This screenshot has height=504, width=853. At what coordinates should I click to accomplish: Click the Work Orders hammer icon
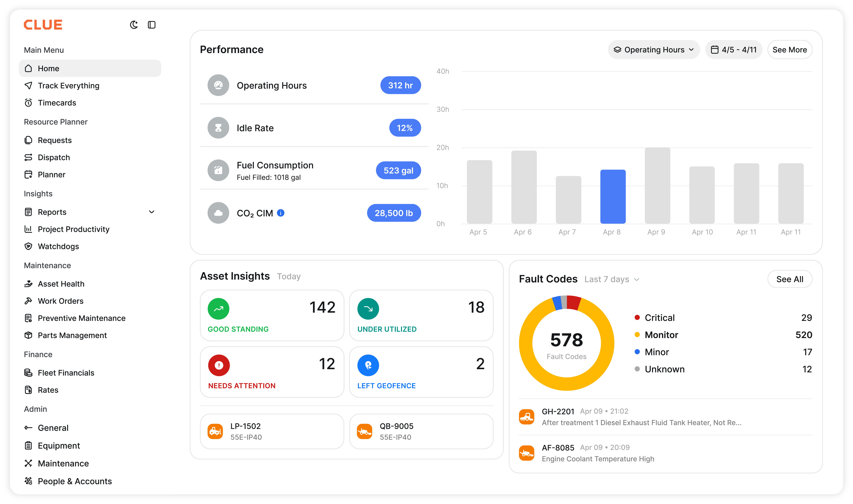point(29,301)
